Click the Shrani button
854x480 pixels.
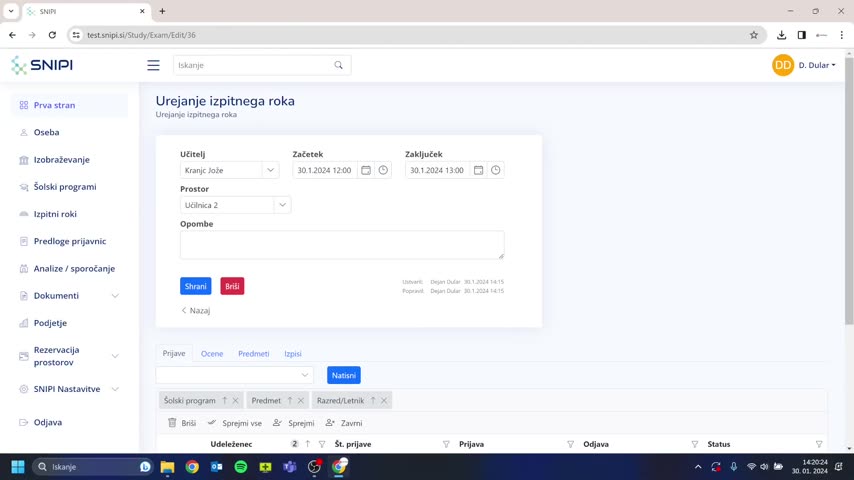point(195,286)
